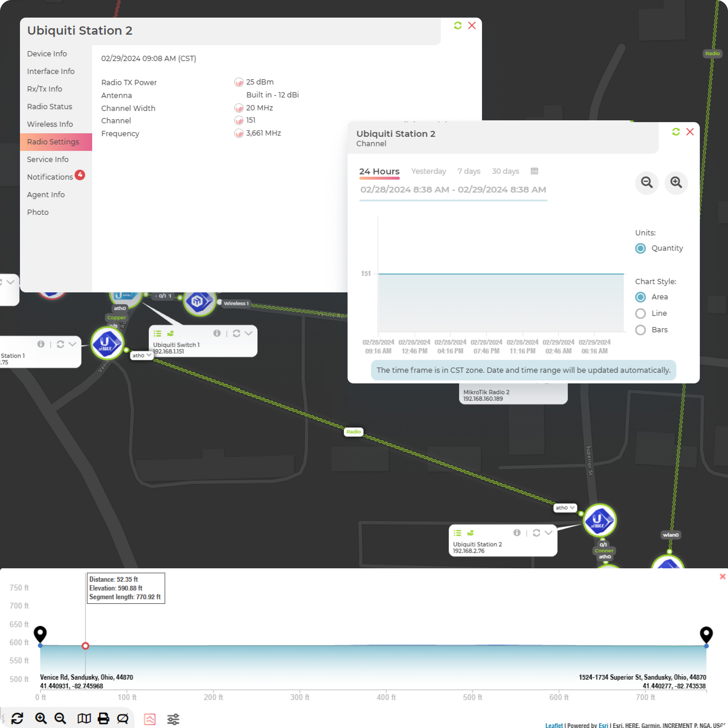Switch chart to Yesterday tab
Screen dimensions: 728x728
coord(429,171)
